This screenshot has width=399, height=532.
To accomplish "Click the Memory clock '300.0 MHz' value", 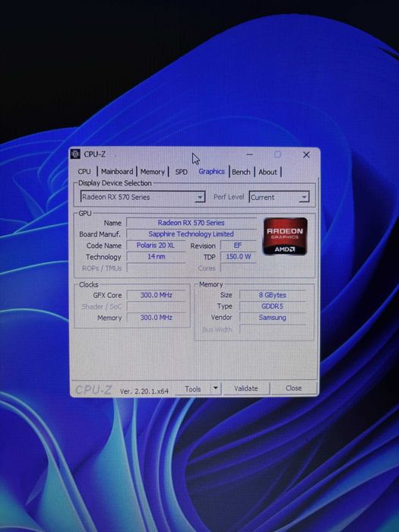I will click(156, 318).
